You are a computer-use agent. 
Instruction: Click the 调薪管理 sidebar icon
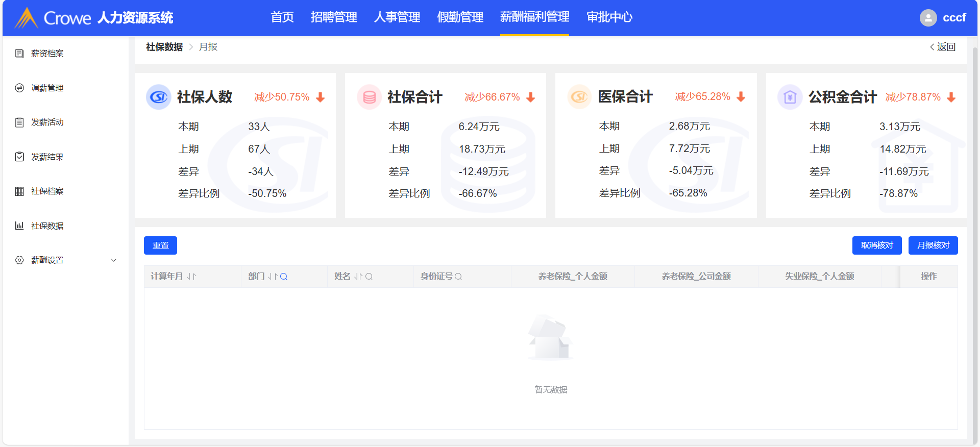(19, 88)
